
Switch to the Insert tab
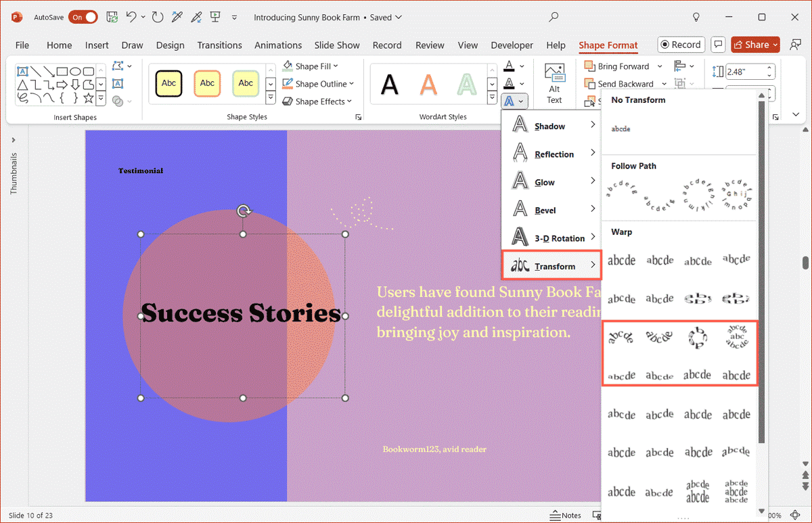(x=97, y=45)
